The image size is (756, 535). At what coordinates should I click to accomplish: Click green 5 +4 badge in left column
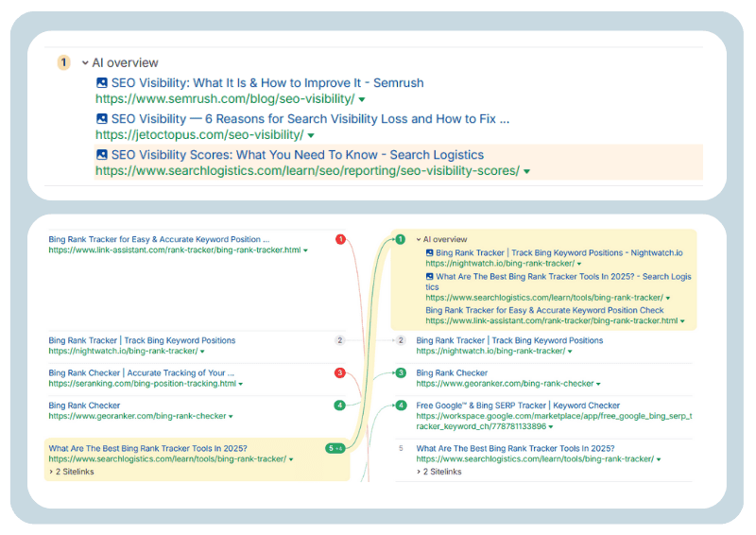[x=335, y=448]
